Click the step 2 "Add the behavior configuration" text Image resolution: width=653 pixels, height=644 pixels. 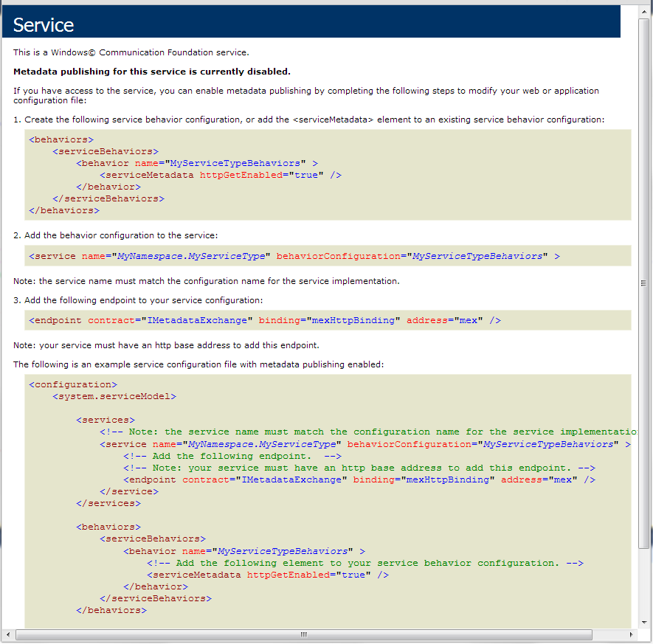pyautogui.click(x=115, y=235)
